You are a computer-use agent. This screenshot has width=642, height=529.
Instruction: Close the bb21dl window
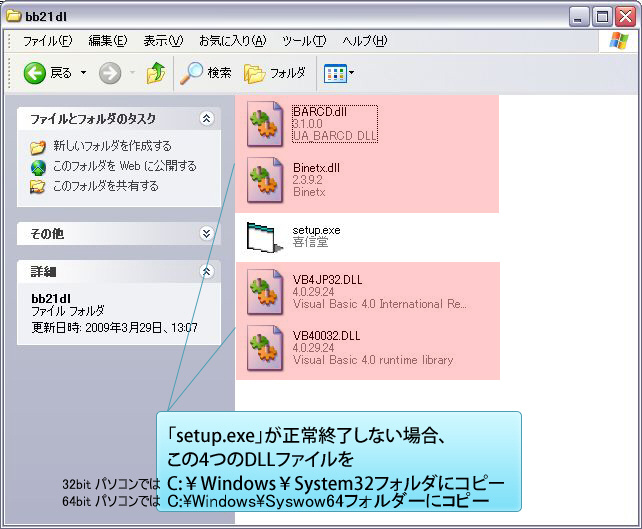coord(626,17)
